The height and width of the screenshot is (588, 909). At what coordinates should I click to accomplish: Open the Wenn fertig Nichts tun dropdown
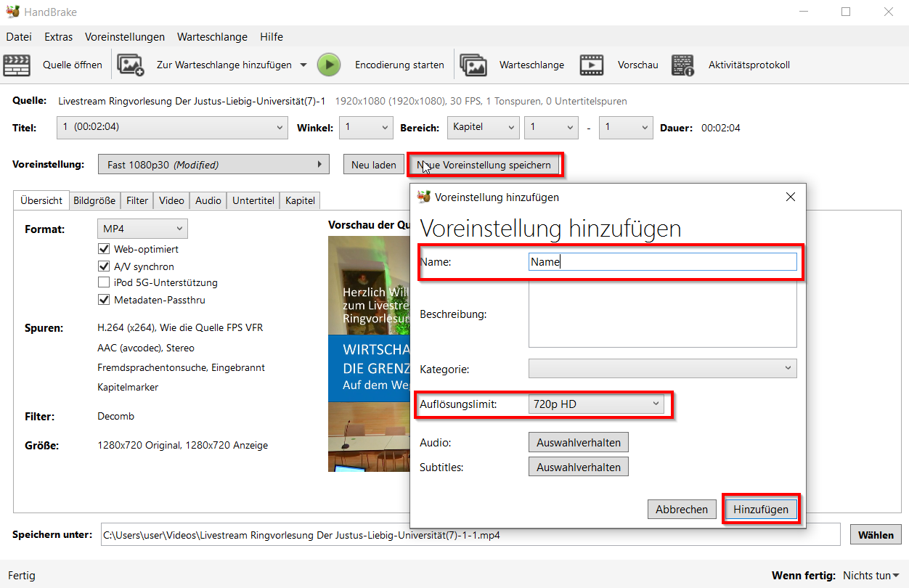point(870,576)
